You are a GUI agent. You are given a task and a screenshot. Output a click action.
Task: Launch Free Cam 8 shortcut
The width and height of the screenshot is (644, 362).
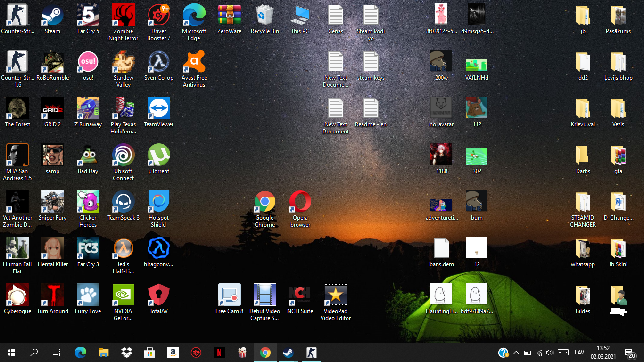pos(230,299)
